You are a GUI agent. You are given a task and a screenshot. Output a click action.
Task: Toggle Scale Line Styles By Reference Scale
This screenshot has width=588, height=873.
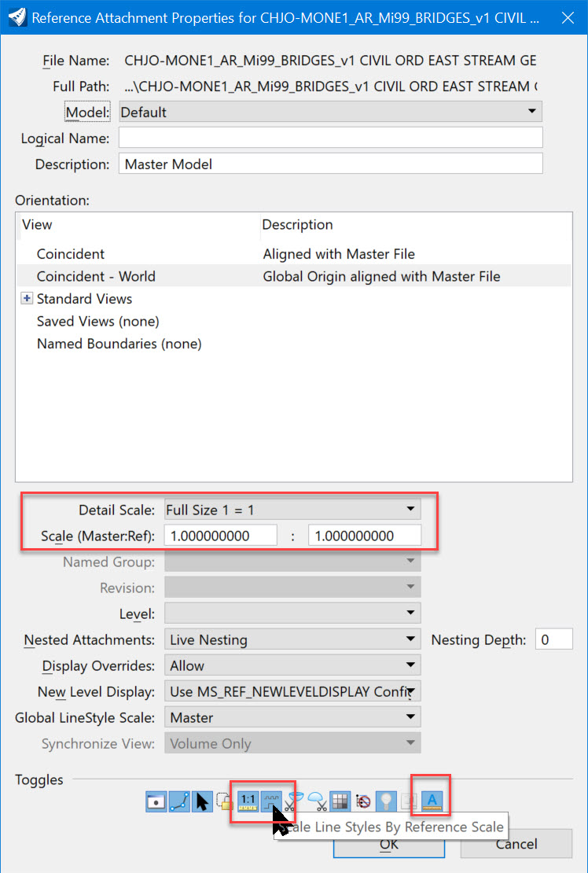tap(270, 801)
